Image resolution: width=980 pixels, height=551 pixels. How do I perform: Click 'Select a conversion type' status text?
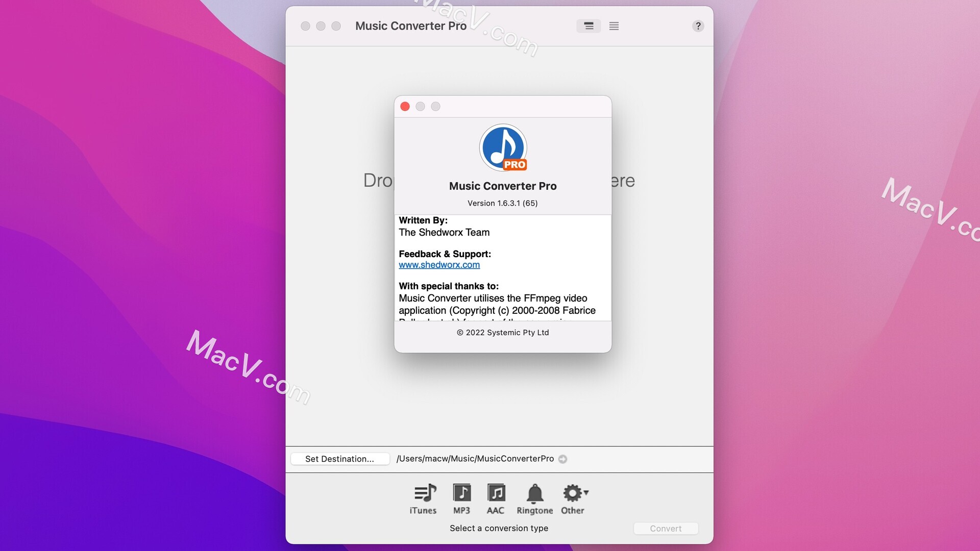coord(499,529)
